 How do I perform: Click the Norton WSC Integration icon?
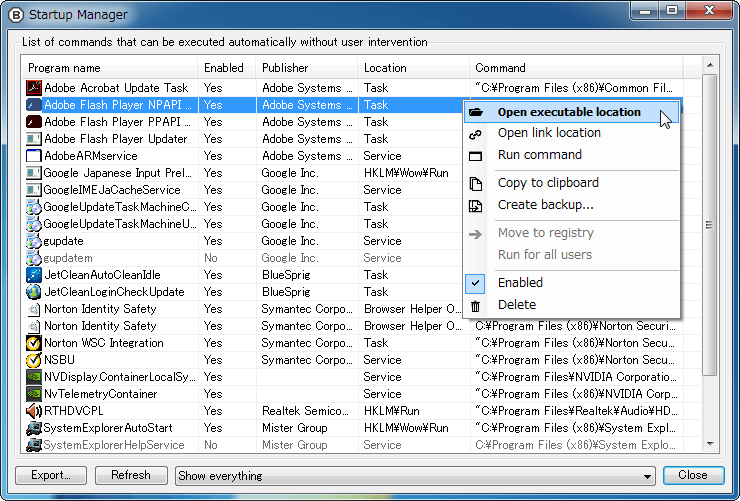(34, 343)
